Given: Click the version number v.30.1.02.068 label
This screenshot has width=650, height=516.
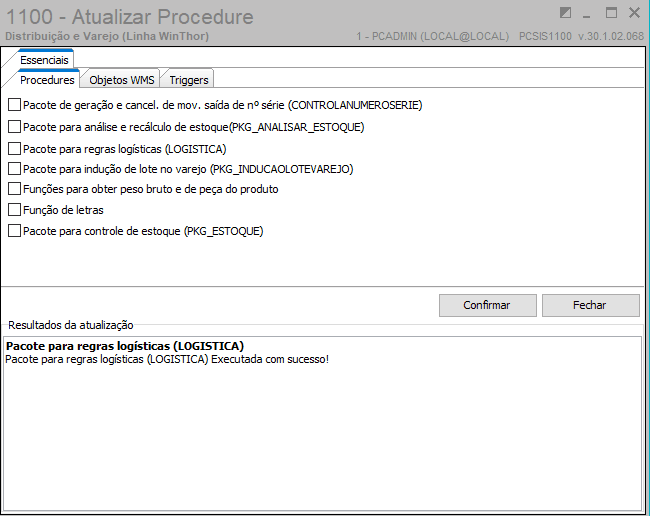Looking at the screenshot, I should click(609, 36).
